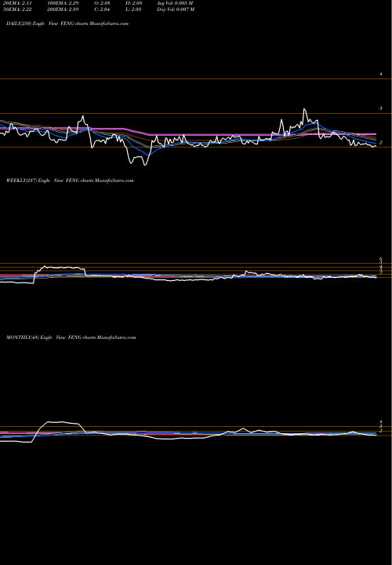Click the Avg Vol: 0.005 M text
The height and width of the screenshot is (565, 392).
(x=176, y=3)
